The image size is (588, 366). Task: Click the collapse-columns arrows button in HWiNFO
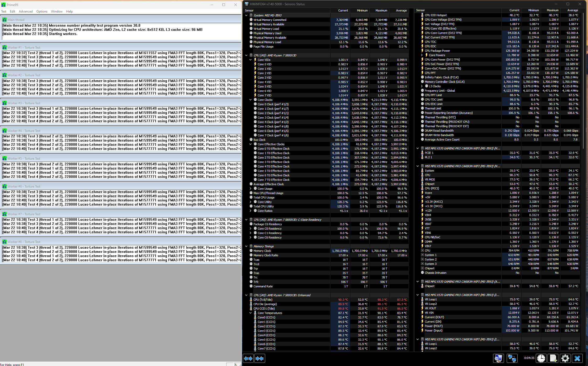click(260, 358)
